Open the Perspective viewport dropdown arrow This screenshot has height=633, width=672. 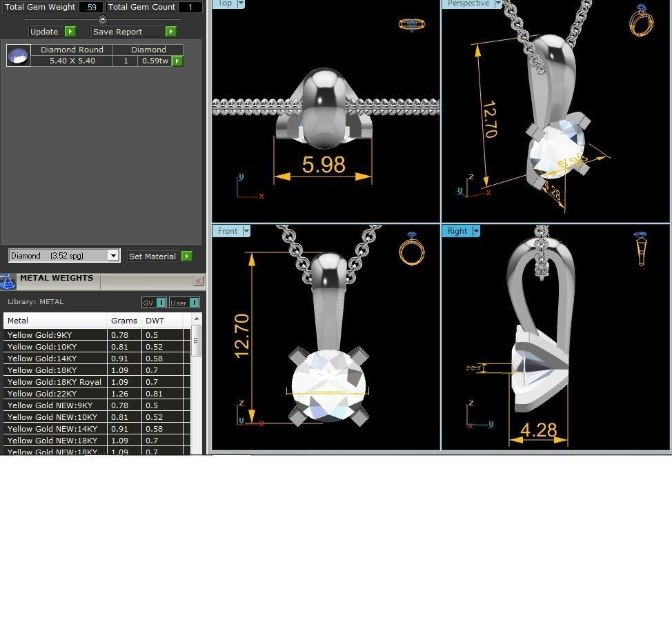tap(498, 3)
